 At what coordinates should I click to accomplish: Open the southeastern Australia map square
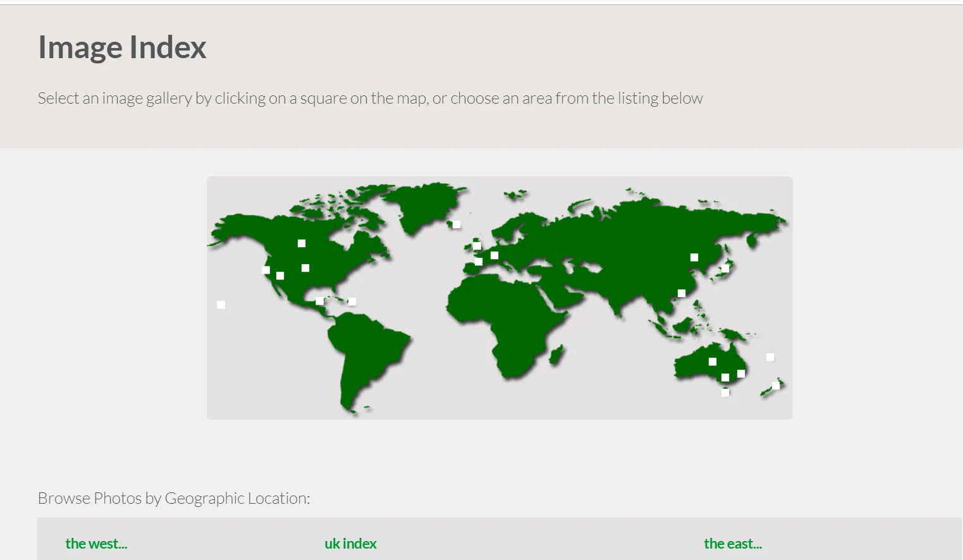[725, 377]
